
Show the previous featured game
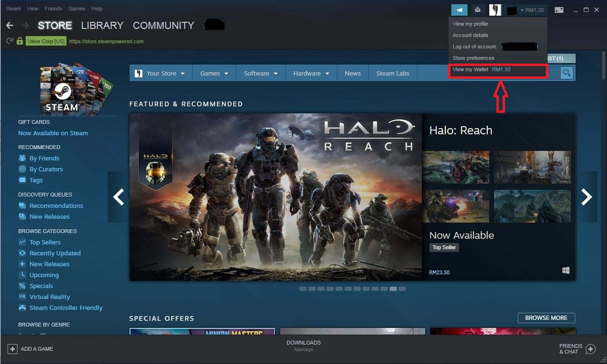(119, 197)
